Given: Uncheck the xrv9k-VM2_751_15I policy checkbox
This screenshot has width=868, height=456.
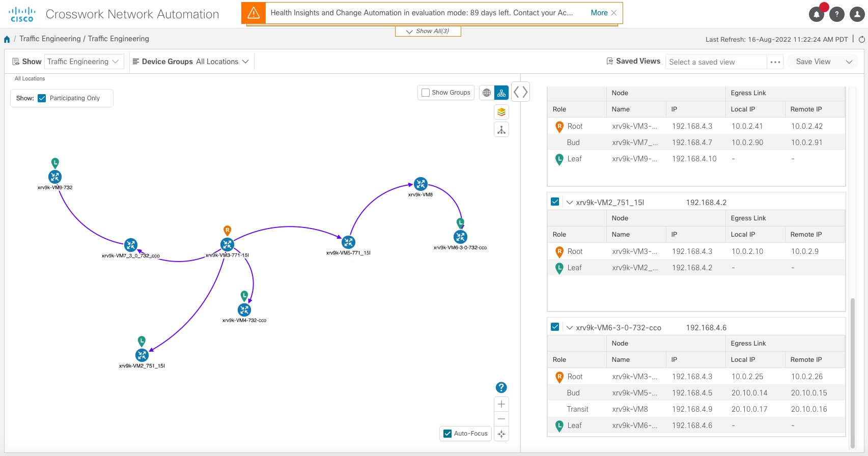Looking at the screenshot, I should coord(555,202).
